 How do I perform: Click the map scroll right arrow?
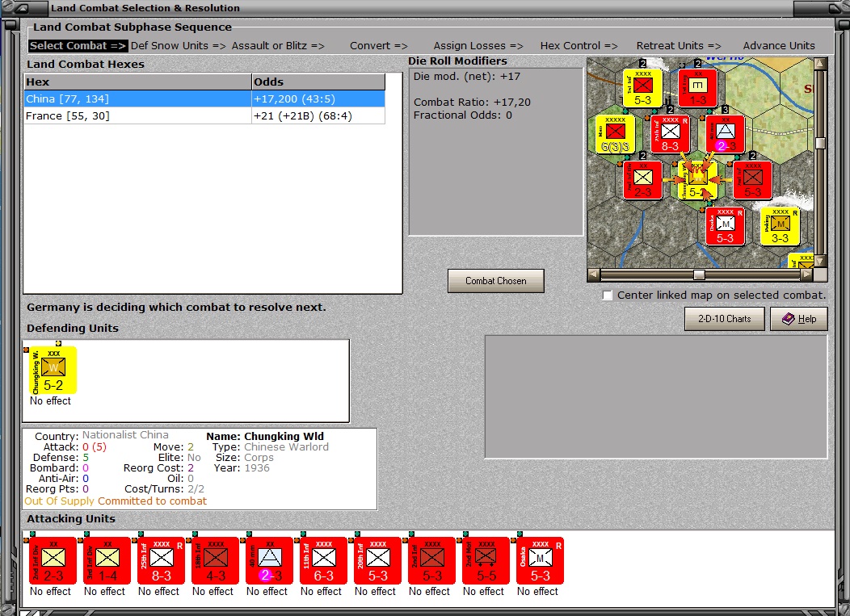tap(807, 274)
